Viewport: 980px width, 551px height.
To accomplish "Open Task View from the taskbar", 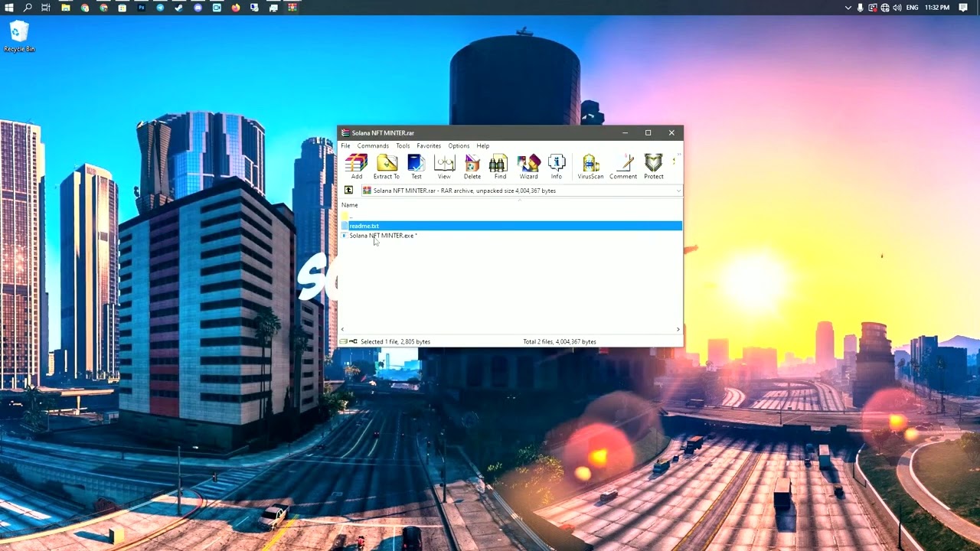I will [x=46, y=8].
